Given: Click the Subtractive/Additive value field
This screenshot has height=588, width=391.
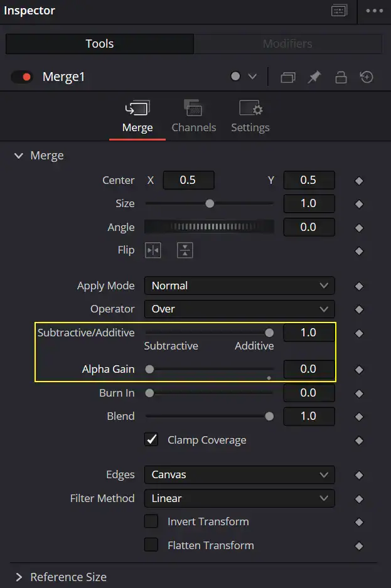Looking at the screenshot, I should (309, 333).
